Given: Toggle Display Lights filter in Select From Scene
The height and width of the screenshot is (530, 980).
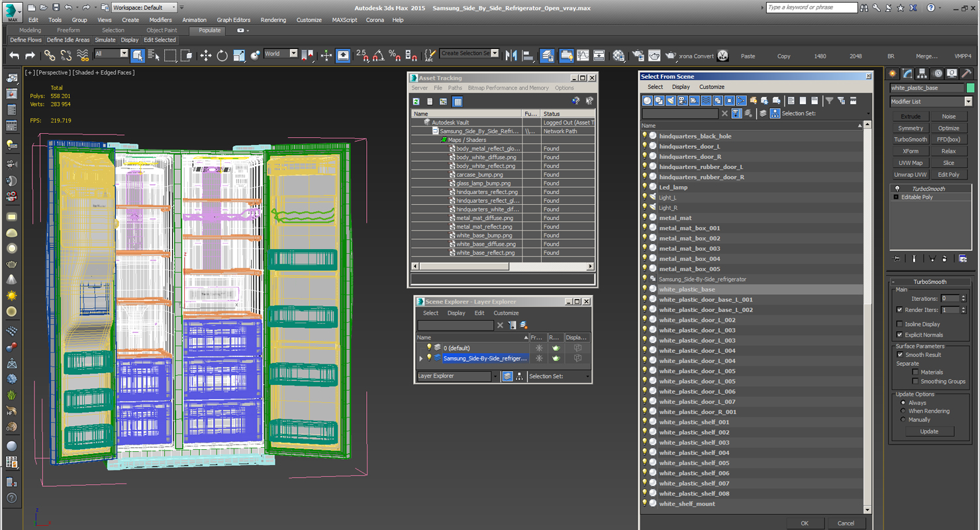Looking at the screenshot, I should point(671,101).
